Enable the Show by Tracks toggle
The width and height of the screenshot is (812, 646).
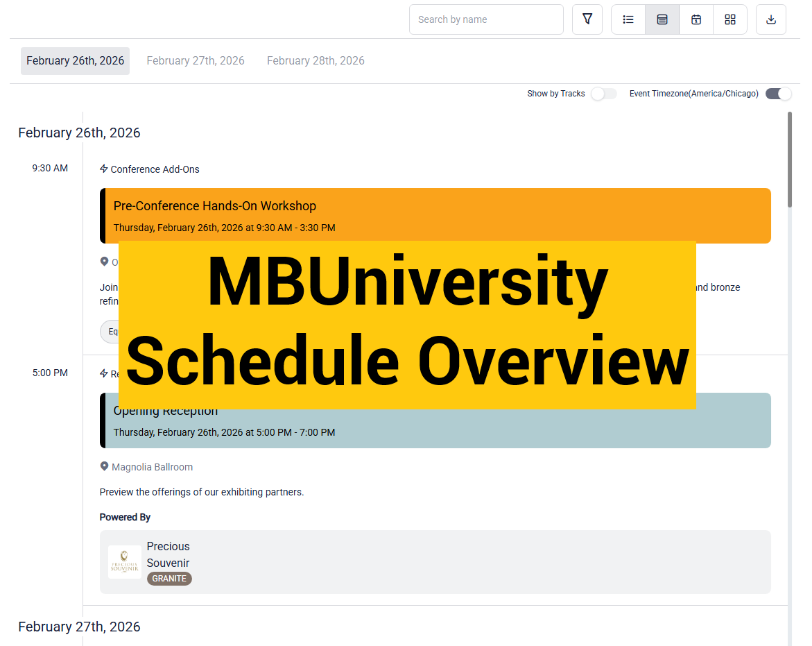pos(603,94)
